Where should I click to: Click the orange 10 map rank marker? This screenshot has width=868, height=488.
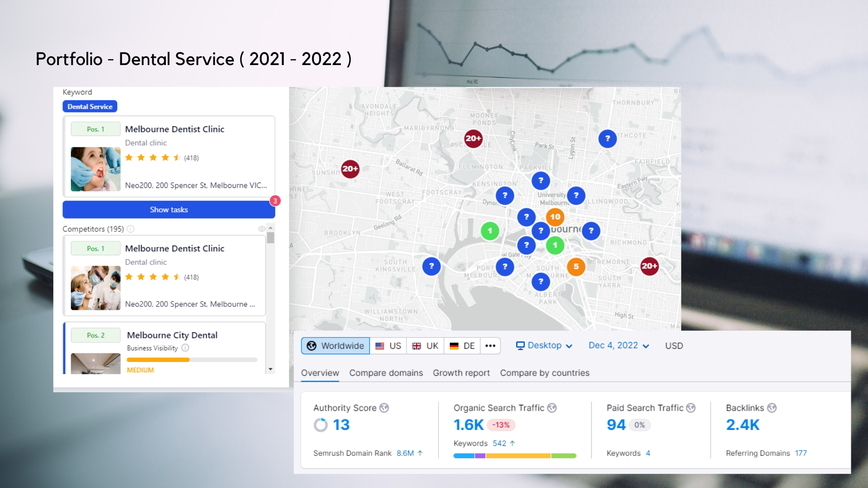(555, 217)
